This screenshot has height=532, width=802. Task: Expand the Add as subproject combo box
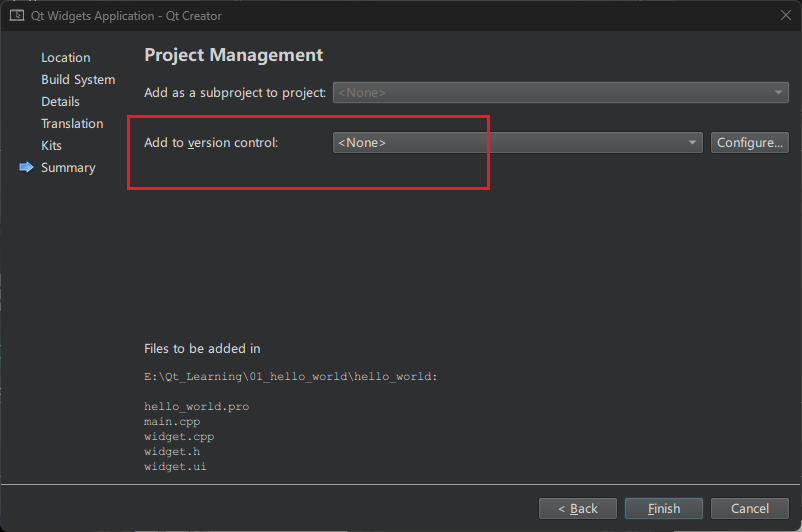tap(560, 93)
